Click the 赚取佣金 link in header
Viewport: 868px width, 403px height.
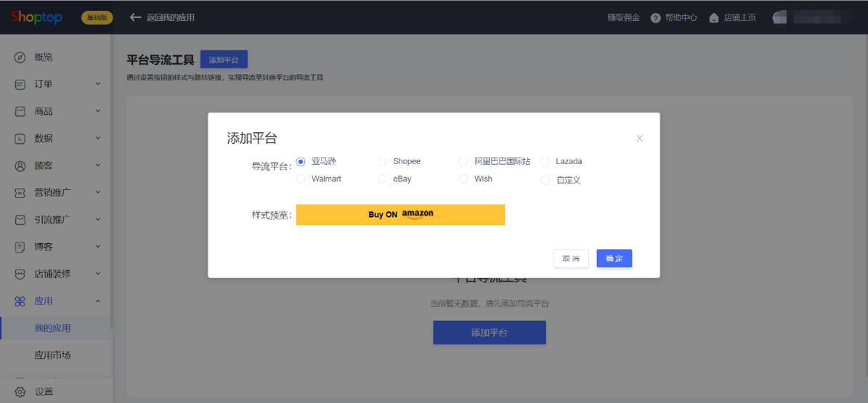[623, 17]
